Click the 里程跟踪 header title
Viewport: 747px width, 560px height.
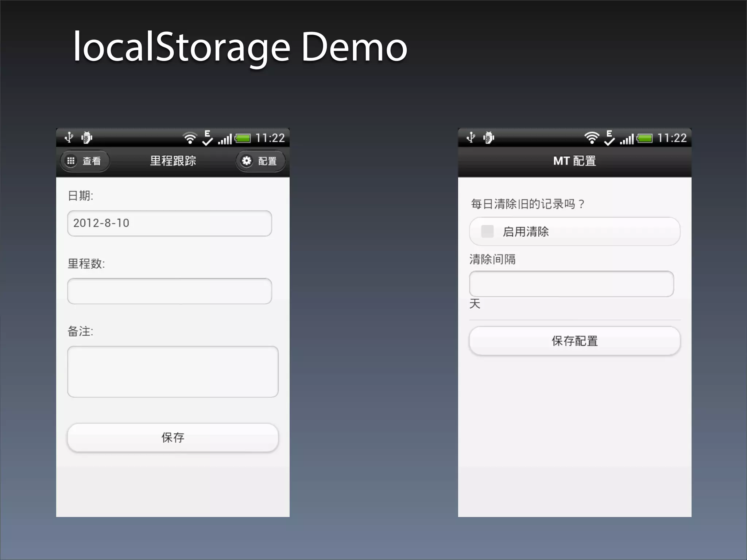pyautogui.click(x=173, y=161)
